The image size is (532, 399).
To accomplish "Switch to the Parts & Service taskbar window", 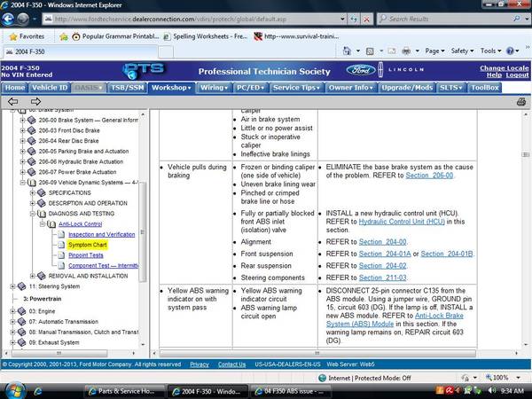I will point(124,391).
